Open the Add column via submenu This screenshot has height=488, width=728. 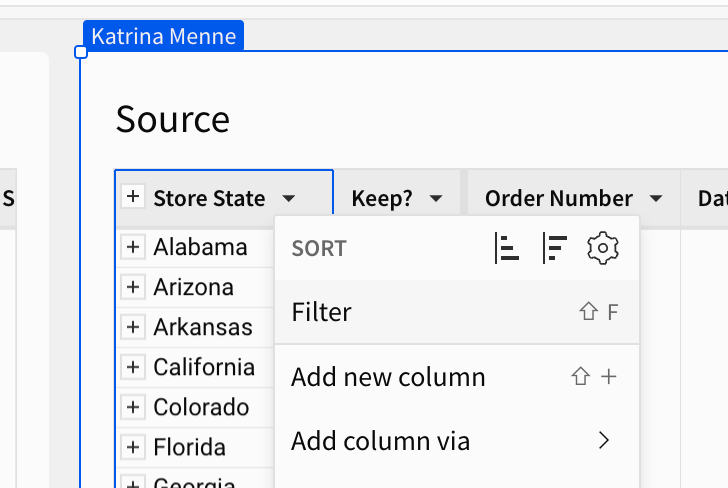(x=457, y=441)
